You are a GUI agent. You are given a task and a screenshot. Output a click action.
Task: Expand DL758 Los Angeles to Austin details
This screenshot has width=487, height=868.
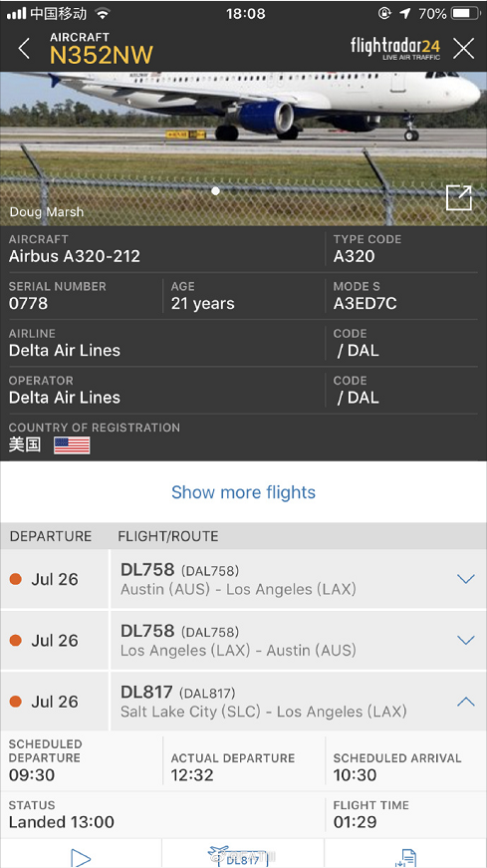[x=466, y=640]
